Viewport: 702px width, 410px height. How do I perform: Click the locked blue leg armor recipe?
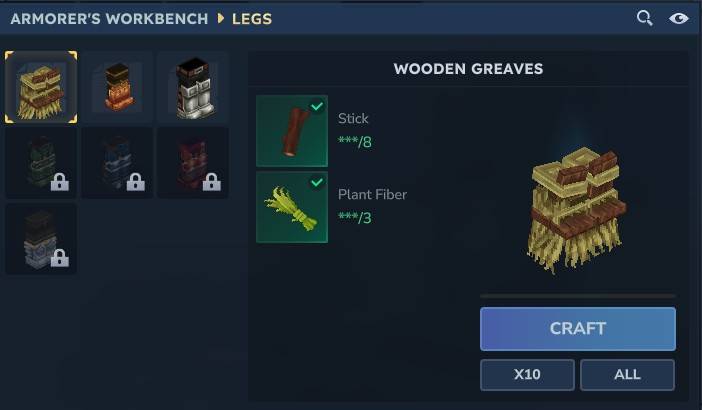117,163
